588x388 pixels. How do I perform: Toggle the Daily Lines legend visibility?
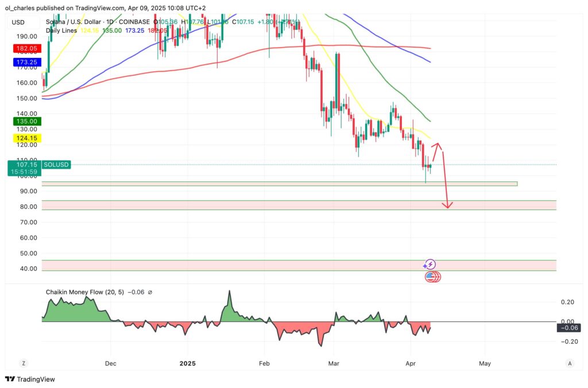point(60,30)
